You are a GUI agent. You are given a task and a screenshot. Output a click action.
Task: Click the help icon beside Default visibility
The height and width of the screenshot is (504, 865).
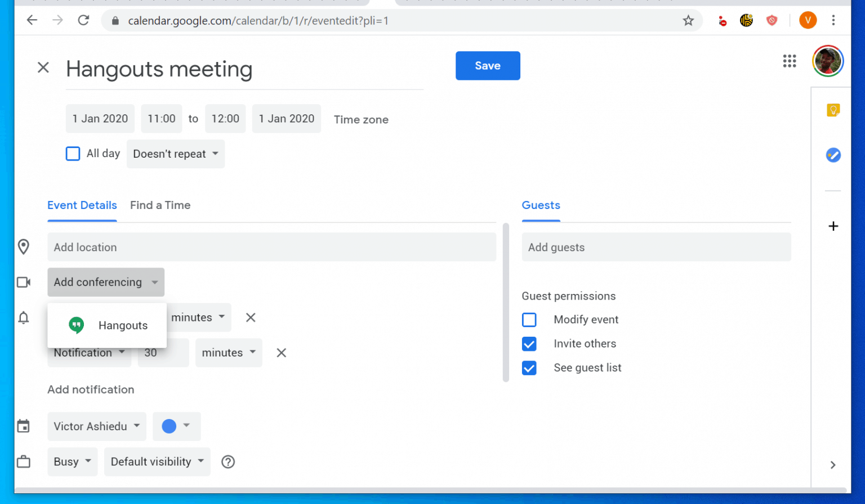[x=228, y=462]
